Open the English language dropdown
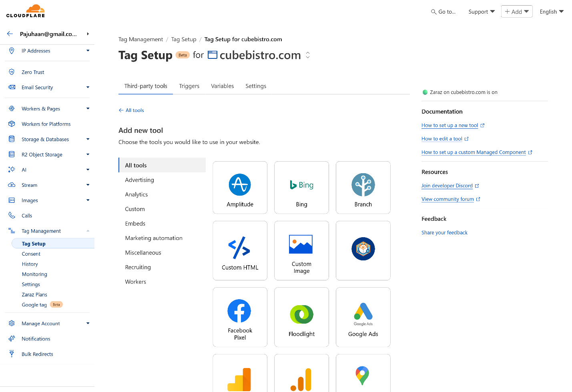The height and width of the screenshot is (392, 572). coord(552,12)
